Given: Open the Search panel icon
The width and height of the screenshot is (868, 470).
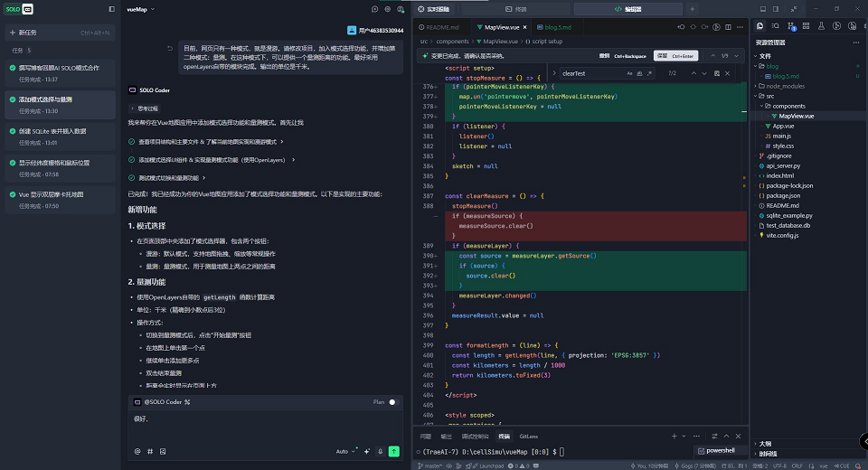Looking at the screenshot, I should pyautogui.click(x=775, y=26).
